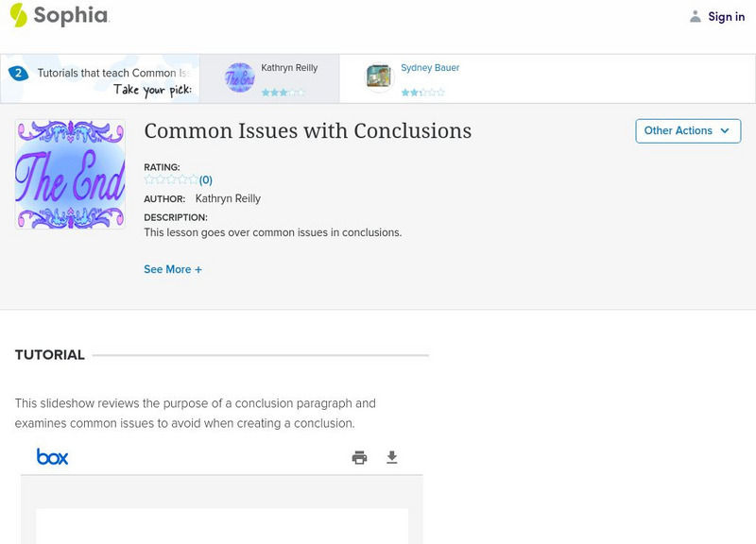Click the Sign in link
The image size is (756, 544).
(726, 16)
